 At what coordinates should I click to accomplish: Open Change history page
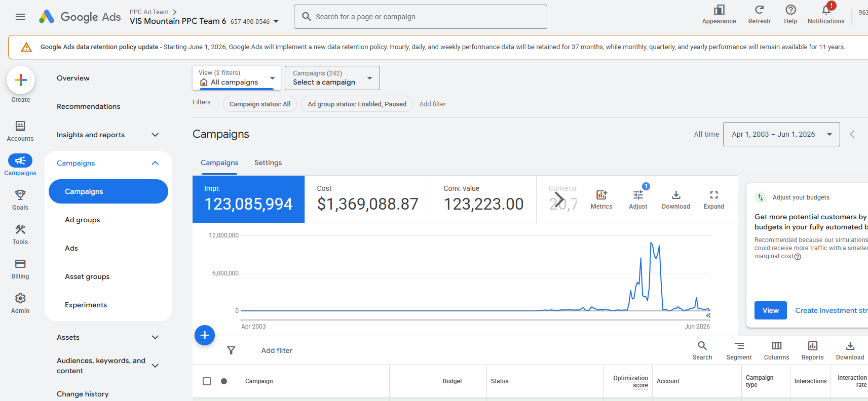pyautogui.click(x=83, y=394)
